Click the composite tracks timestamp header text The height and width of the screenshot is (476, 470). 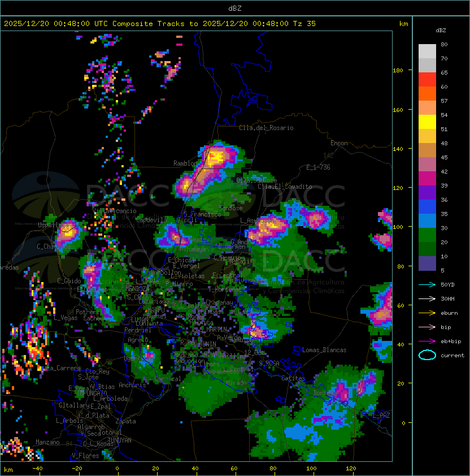[x=160, y=24]
